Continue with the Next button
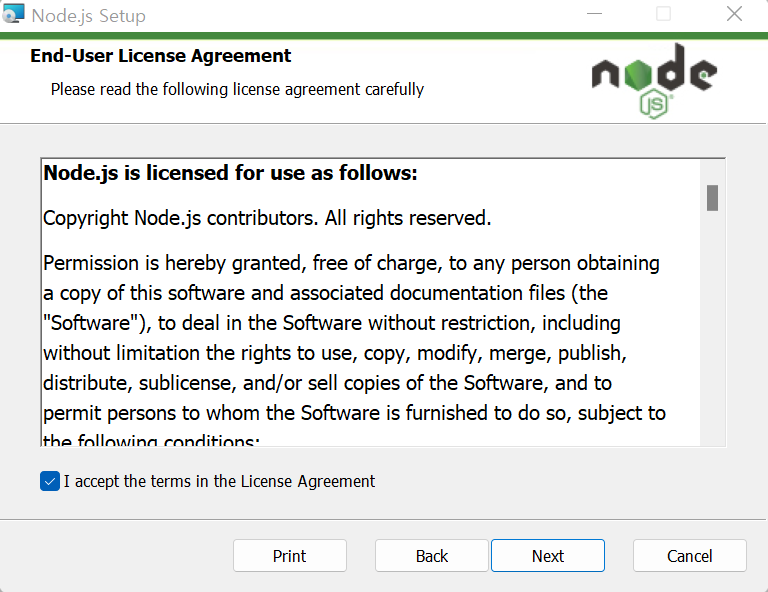This screenshot has width=768, height=592. (x=548, y=556)
